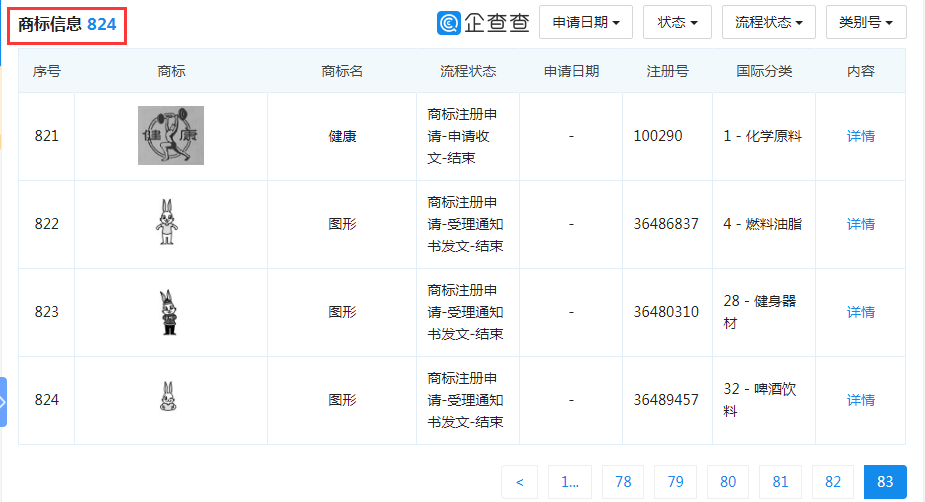Click dark rabbit trademark image row 823
Viewport: 925px width, 502px height.
click(x=167, y=312)
